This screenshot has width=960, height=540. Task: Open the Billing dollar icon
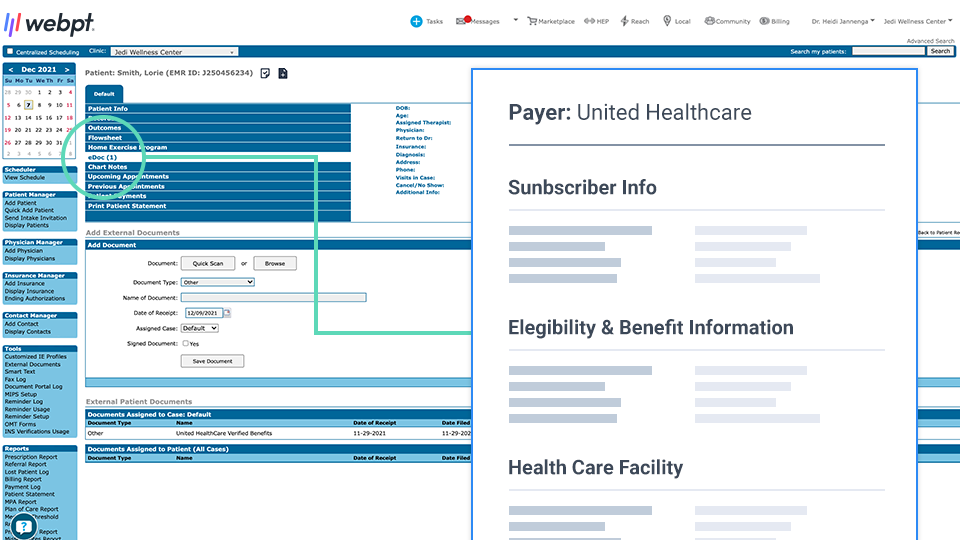click(x=765, y=21)
